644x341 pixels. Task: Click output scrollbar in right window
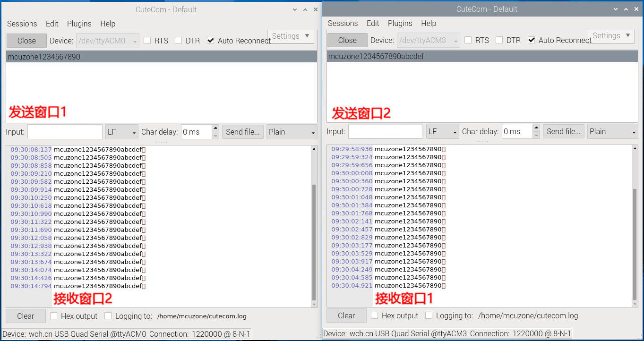tap(635, 243)
